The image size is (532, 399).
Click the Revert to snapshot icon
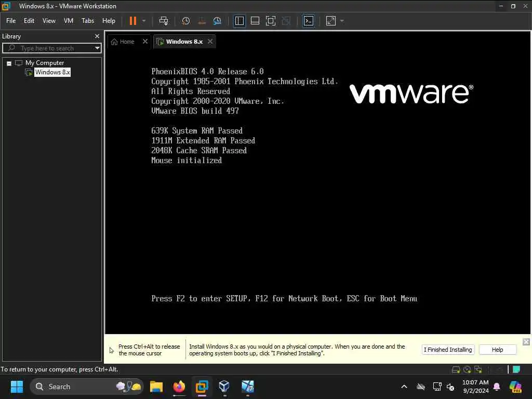pos(202,21)
